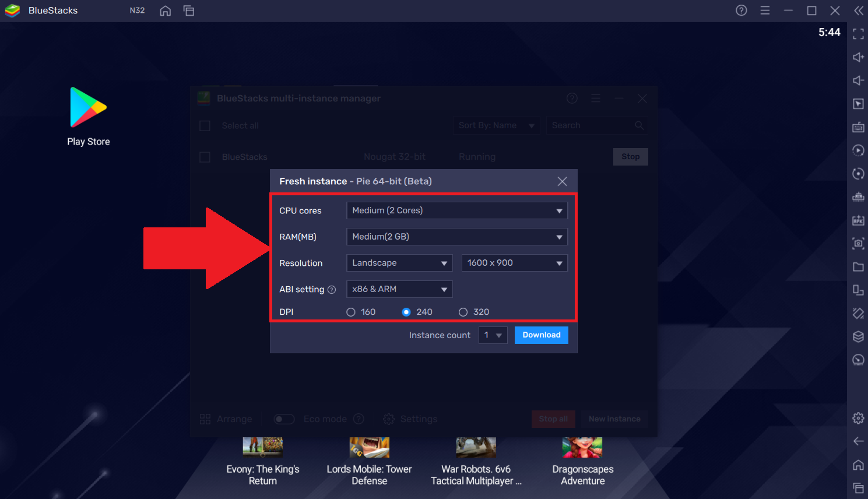This screenshot has width=868, height=499.
Task: Check the BlueStacks instance checkbox
Action: pyautogui.click(x=205, y=157)
